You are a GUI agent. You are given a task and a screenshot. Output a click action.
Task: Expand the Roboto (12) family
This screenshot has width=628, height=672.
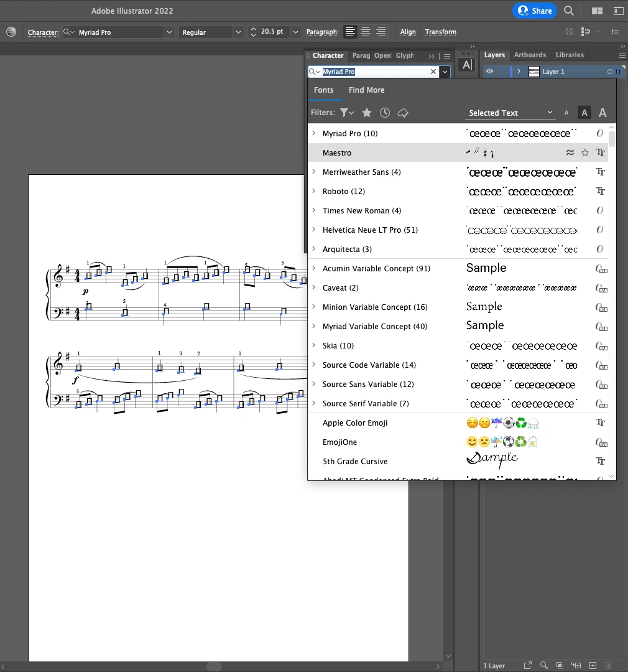click(x=313, y=191)
